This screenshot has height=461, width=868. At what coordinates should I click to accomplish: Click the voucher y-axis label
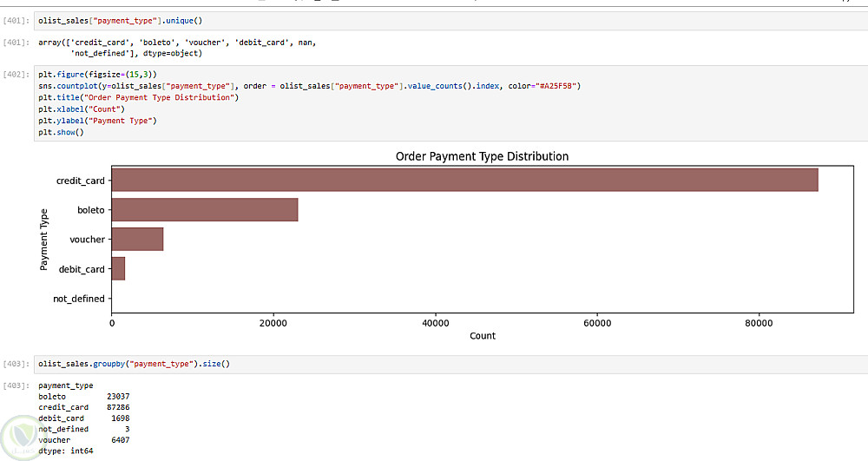point(87,240)
